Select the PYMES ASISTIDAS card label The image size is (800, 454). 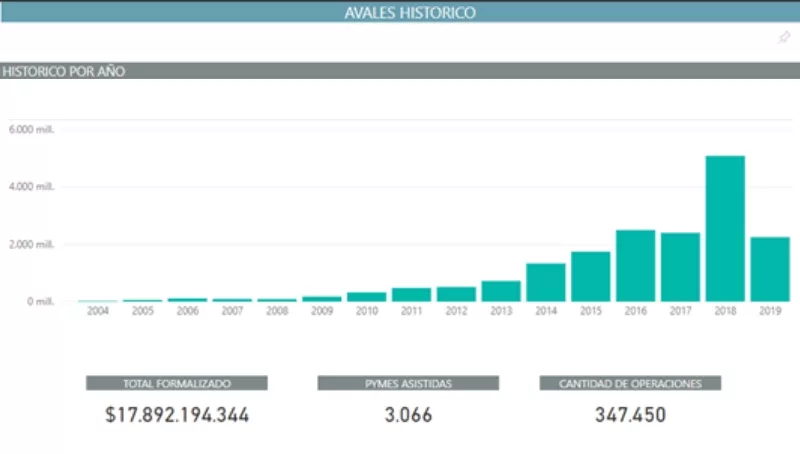pos(408,383)
